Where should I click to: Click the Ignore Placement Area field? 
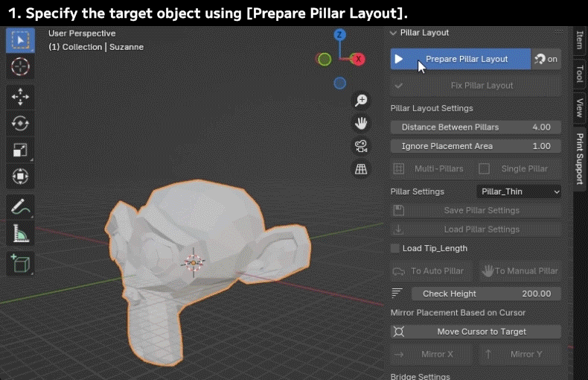[476, 146]
